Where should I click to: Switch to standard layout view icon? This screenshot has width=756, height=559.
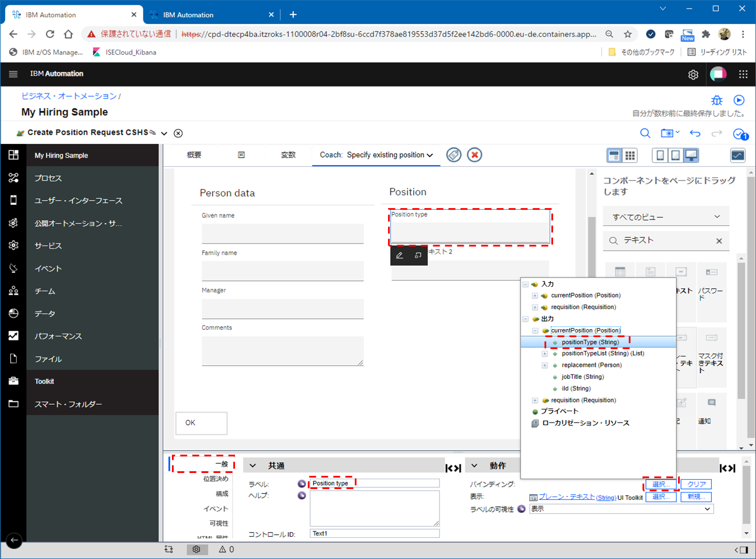[614, 155]
